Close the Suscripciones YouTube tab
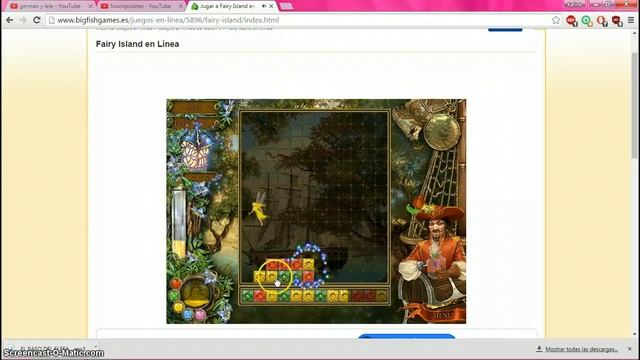Image resolution: width=640 pixels, height=360 pixels. pos(180,6)
